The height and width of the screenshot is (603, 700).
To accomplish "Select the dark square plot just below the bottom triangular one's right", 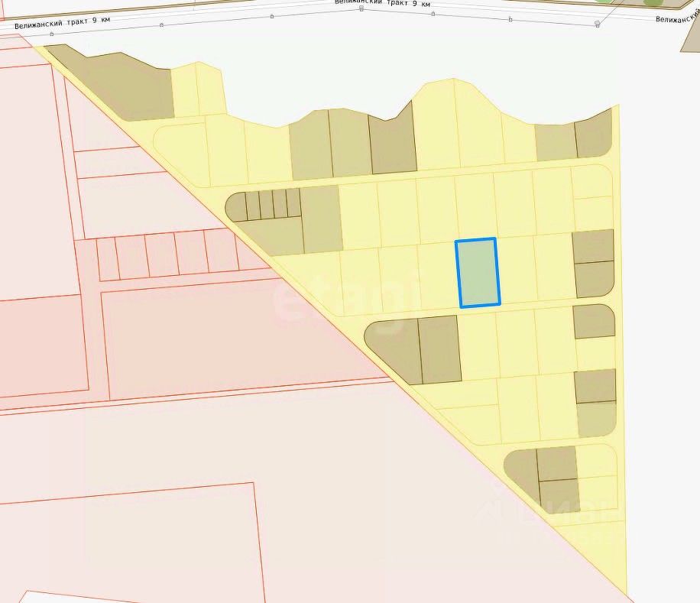I will tap(559, 496).
